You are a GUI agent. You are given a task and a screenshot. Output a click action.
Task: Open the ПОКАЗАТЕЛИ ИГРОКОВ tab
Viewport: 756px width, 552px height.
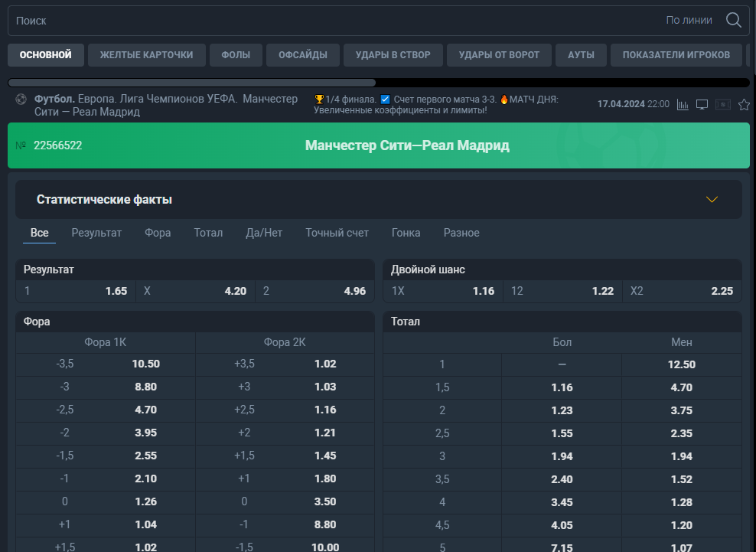(x=676, y=55)
